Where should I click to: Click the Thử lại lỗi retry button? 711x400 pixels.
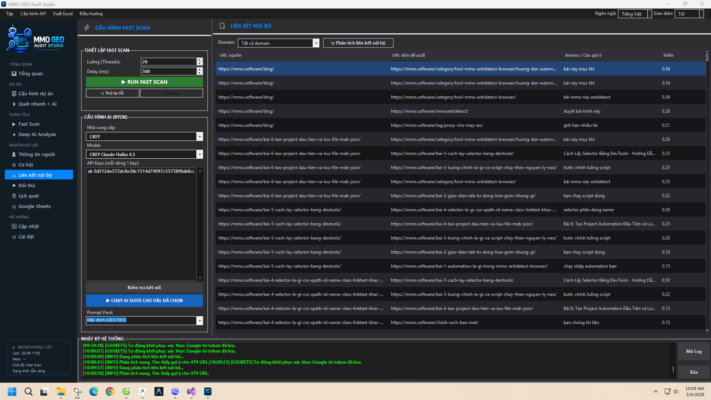(x=112, y=93)
